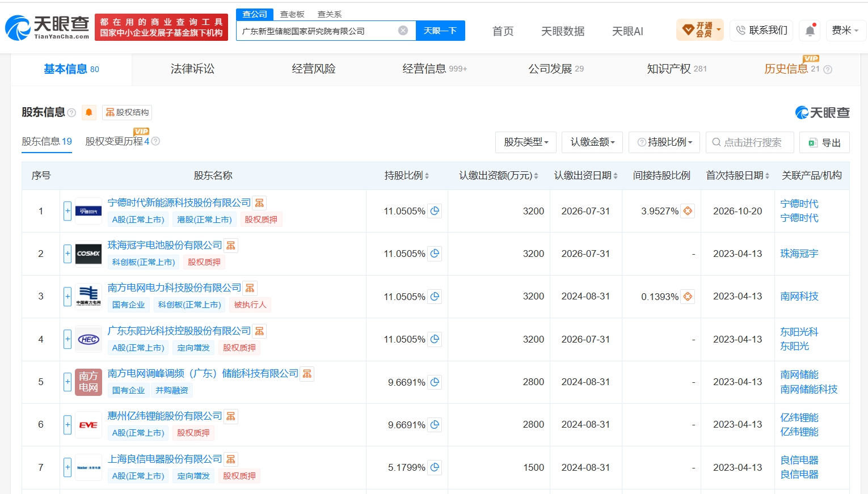Image resolution: width=868 pixels, height=494 pixels.
Task: Click the orange bell alert icon beside 股东信息
Action: tap(89, 112)
